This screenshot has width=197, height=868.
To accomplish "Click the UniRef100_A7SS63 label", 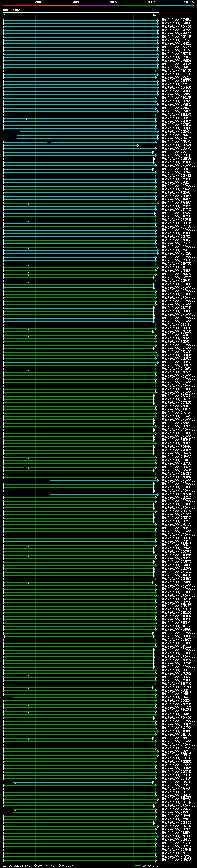I will click(177, 856).
